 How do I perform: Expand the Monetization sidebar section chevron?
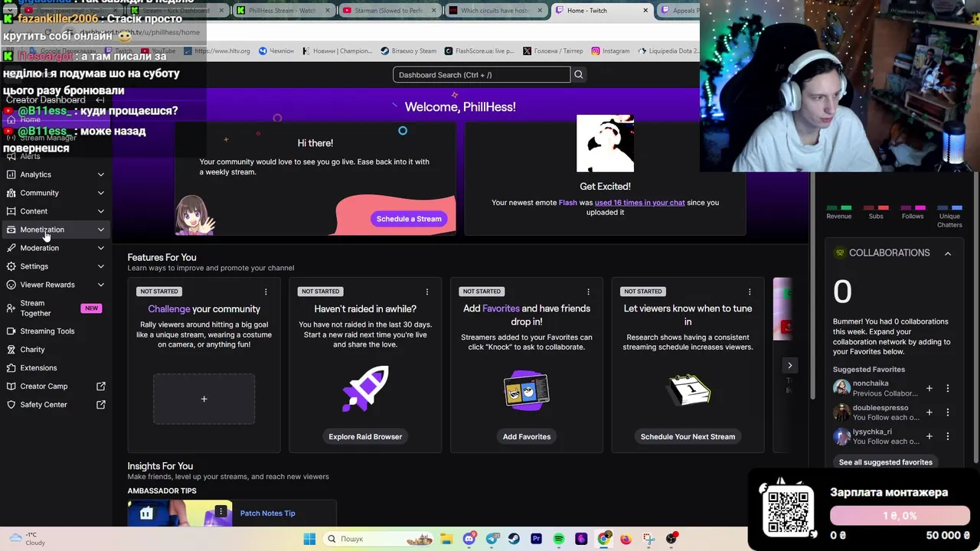100,230
